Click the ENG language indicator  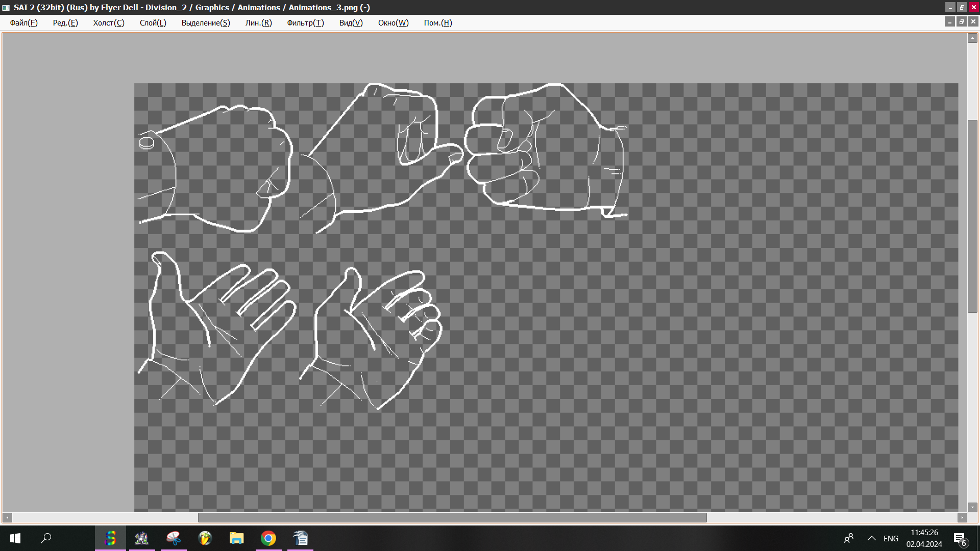tap(891, 538)
